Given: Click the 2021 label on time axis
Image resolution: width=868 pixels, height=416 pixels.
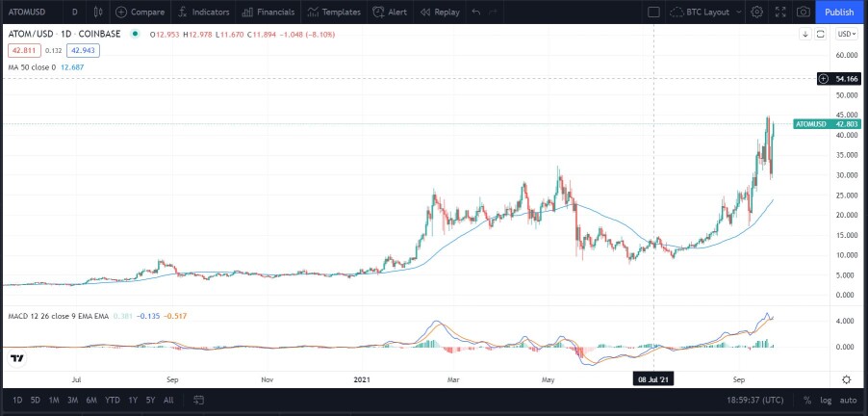Looking at the screenshot, I should click(362, 380).
